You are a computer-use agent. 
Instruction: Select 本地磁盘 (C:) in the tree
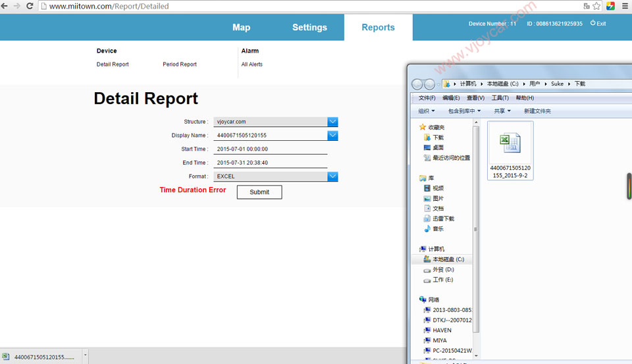tap(448, 259)
